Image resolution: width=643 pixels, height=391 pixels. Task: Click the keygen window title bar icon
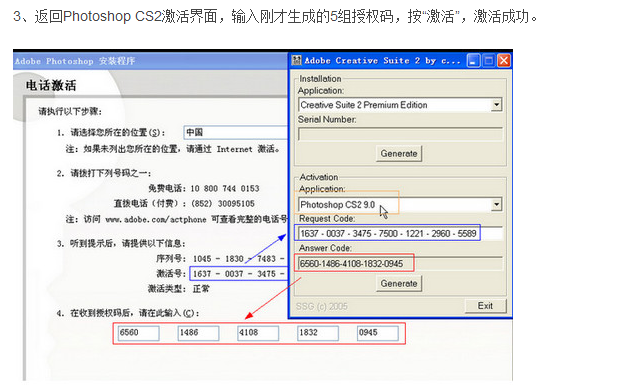(x=296, y=61)
